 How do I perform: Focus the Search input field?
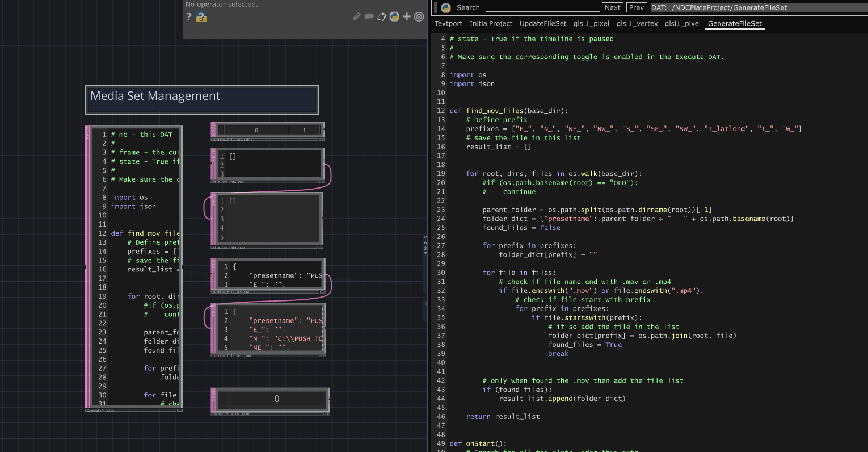(543, 7)
